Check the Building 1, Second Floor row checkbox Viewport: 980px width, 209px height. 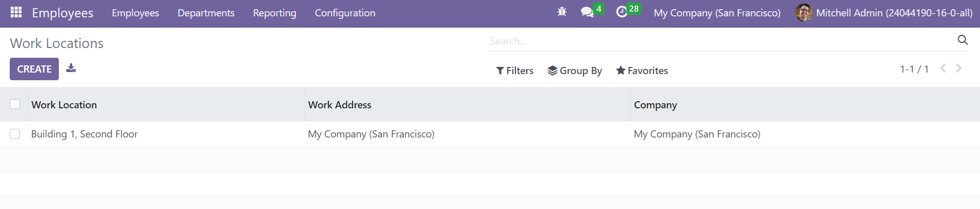(x=15, y=134)
